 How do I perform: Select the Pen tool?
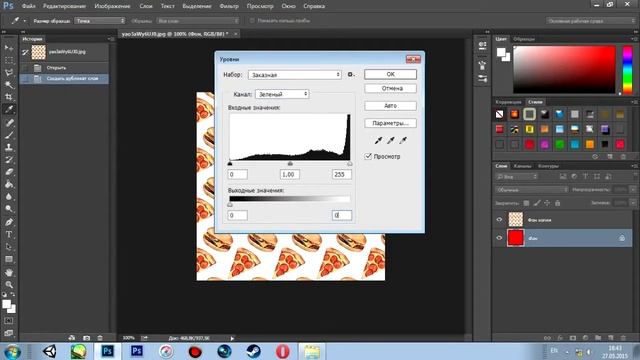[x=9, y=222]
